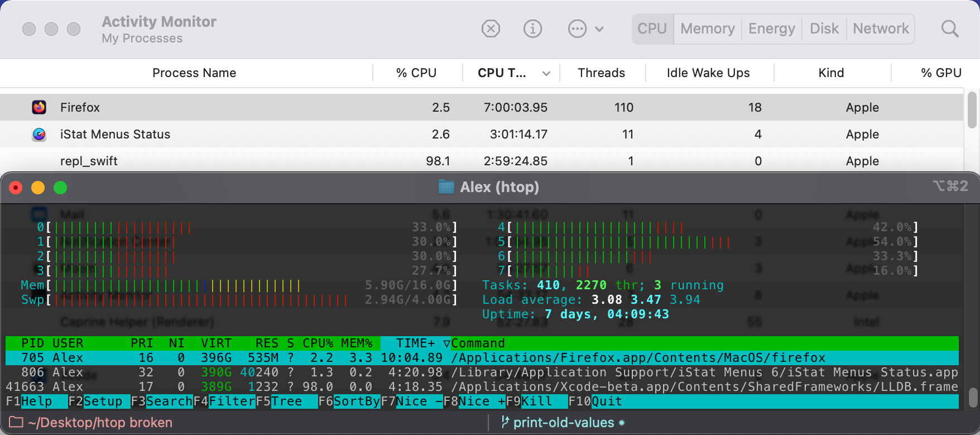Screen dimensions: 980x435
Task: Click the iStat Menus Status app icon
Action: tap(39, 134)
